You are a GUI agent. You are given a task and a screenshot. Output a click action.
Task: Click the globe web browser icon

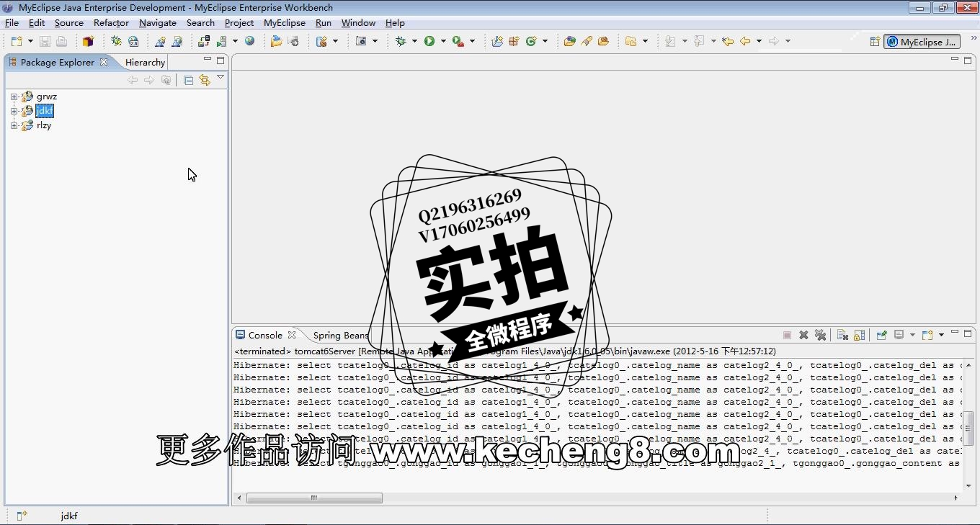[x=249, y=42]
